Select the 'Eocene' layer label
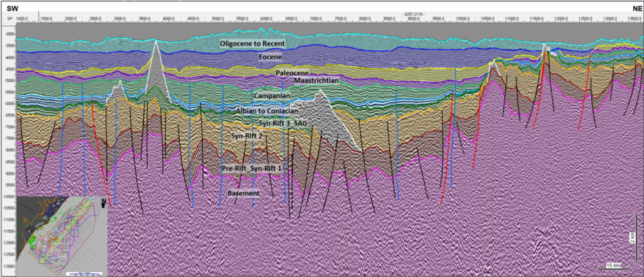This screenshot has width=644, height=277. coord(270,57)
